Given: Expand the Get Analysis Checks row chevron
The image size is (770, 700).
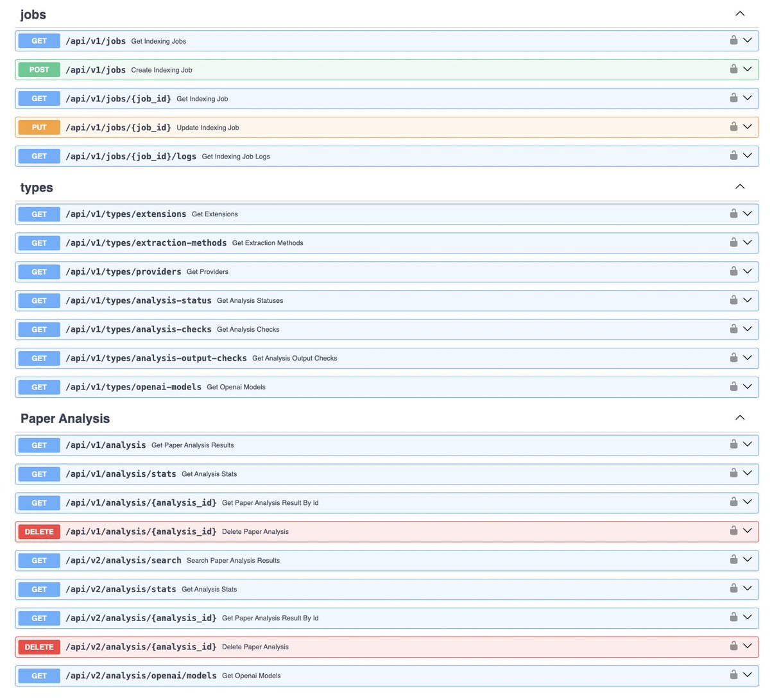Looking at the screenshot, I should tap(748, 329).
